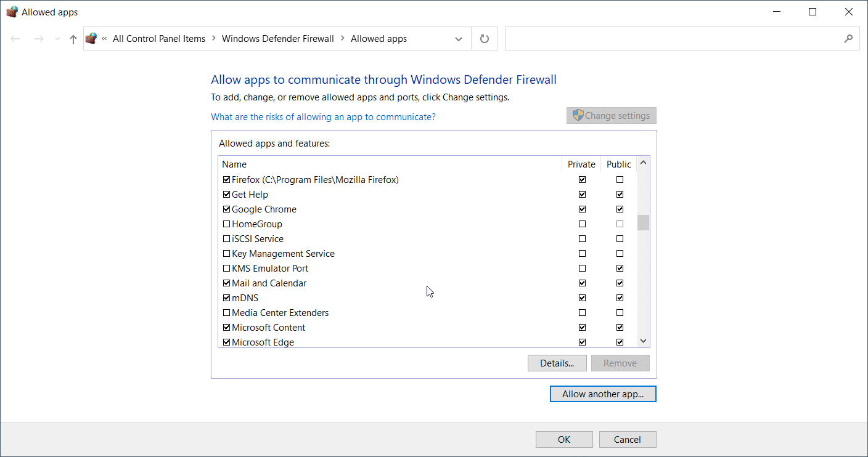Click the Back navigation arrow
This screenshot has width=868, height=457.
[15, 39]
